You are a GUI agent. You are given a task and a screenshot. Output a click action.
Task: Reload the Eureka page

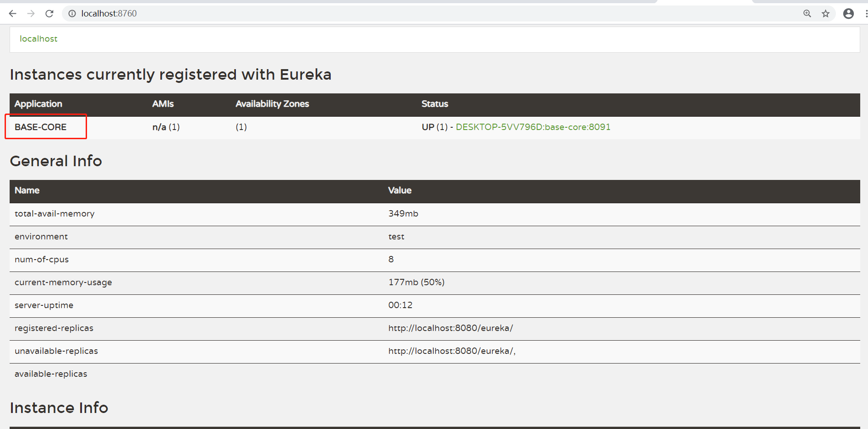pyautogui.click(x=49, y=14)
